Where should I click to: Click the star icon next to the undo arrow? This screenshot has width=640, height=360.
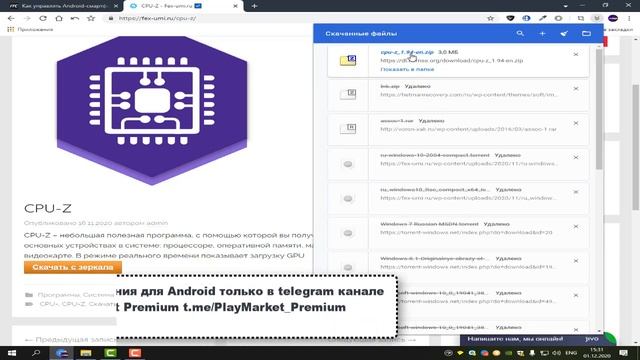[91, 18]
